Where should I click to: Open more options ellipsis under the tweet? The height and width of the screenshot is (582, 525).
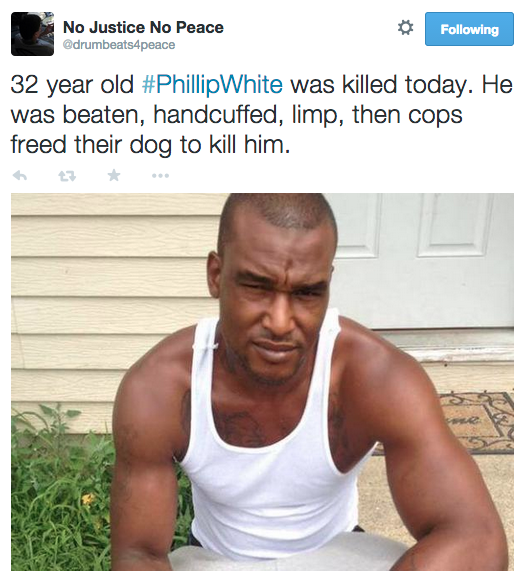tap(160, 176)
